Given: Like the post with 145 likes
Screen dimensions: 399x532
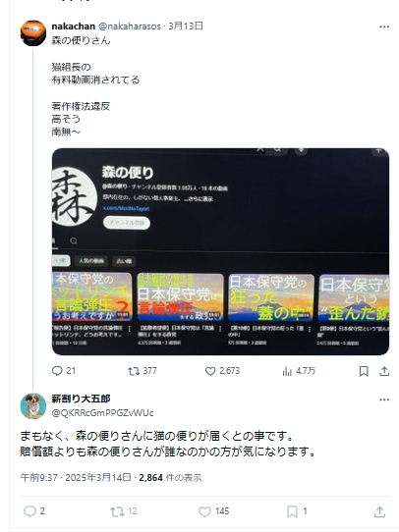Looking at the screenshot, I should pos(213,511).
